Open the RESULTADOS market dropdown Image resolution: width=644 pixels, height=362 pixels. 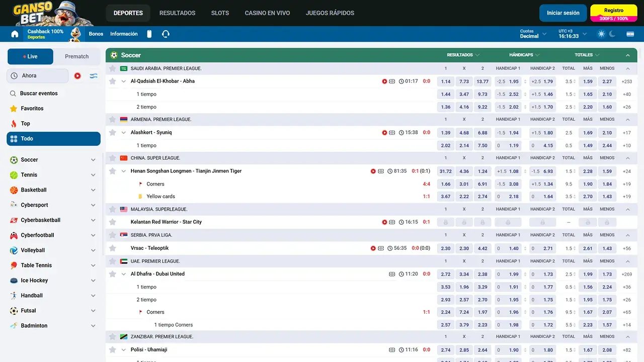(x=463, y=55)
